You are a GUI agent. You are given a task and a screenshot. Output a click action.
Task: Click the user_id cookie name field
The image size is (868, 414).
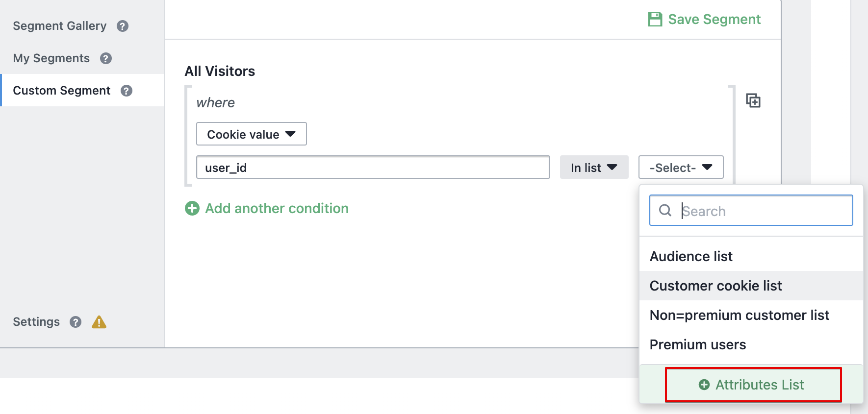tap(373, 167)
